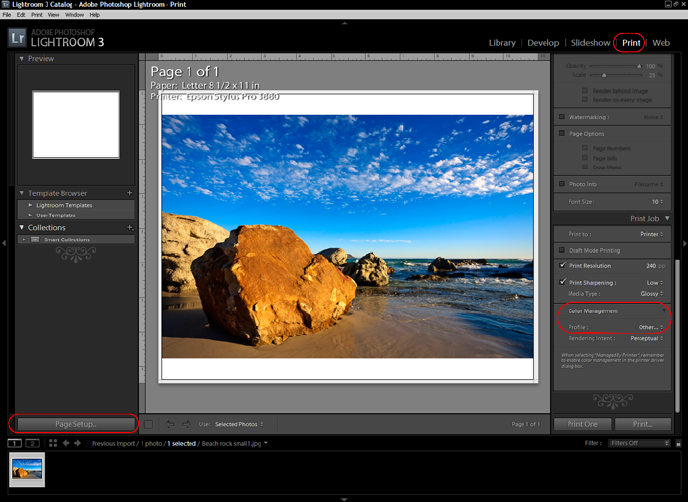Open the Window menu
This screenshot has height=502, width=688.
(74, 15)
